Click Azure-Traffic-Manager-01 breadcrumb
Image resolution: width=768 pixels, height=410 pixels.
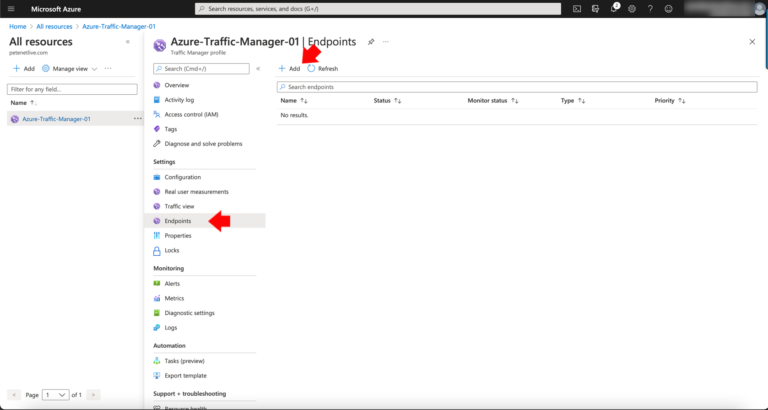pos(119,26)
